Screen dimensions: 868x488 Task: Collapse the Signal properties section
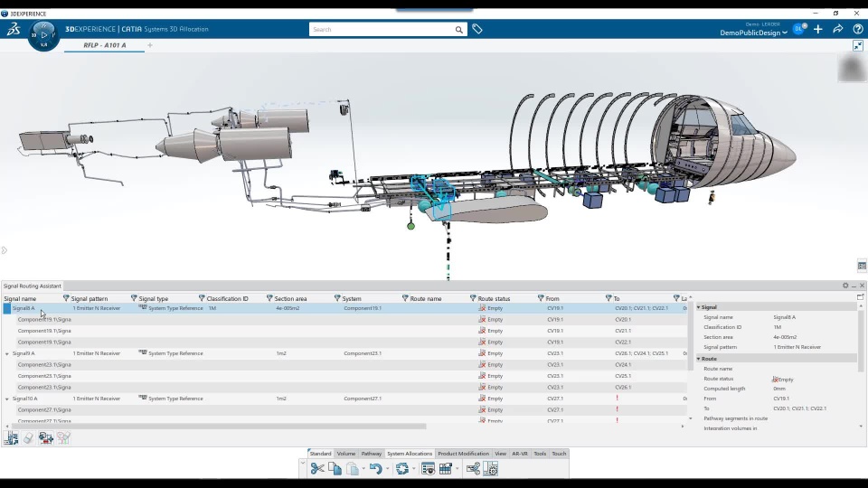699,307
